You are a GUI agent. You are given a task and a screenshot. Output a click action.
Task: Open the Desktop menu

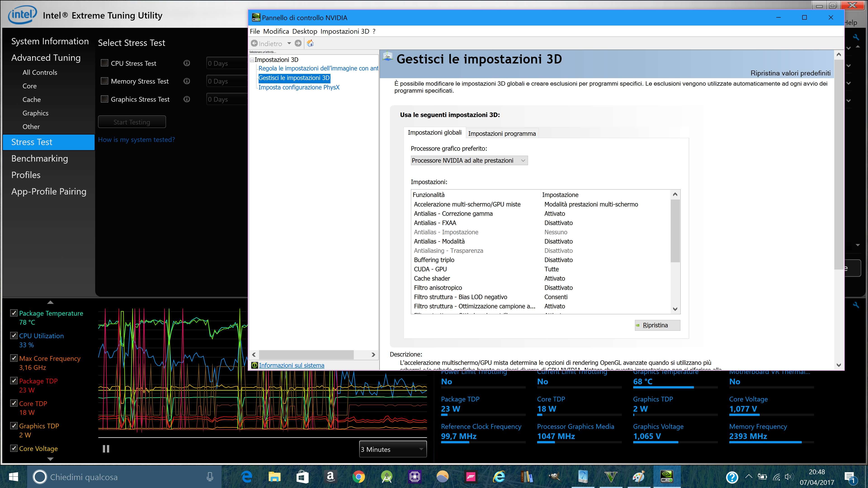[305, 31]
